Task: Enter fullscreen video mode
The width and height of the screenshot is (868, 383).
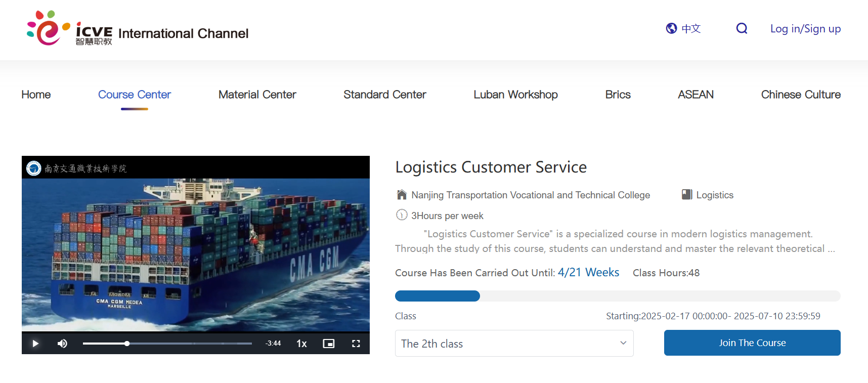Action: (356, 344)
